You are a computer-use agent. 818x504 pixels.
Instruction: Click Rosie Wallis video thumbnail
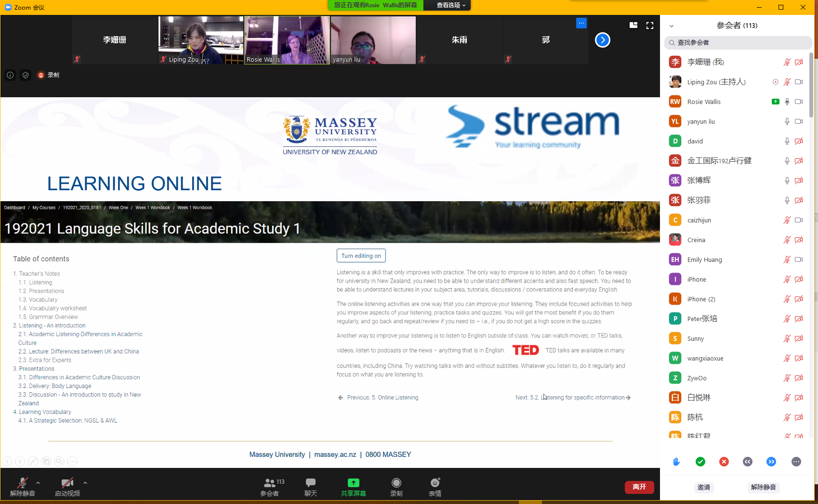287,40
